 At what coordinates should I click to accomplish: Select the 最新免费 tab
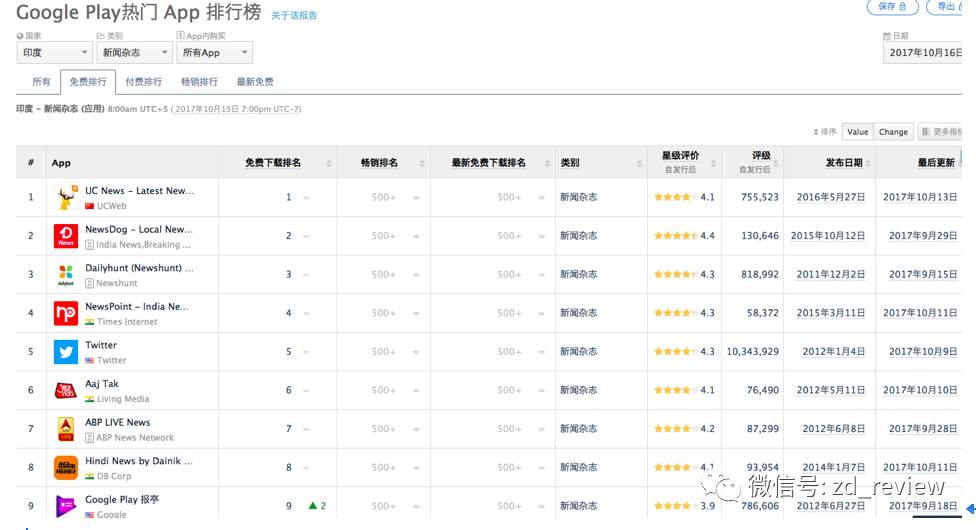[x=255, y=82]
